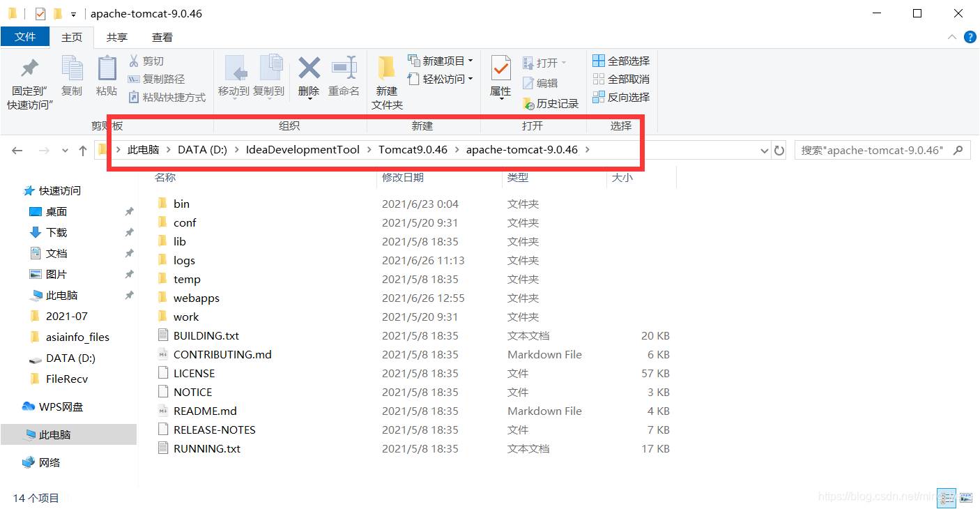Sort by Date modified (修改日期) column
Viewport: 980px width, 509px height.
(x=402, y=177)
